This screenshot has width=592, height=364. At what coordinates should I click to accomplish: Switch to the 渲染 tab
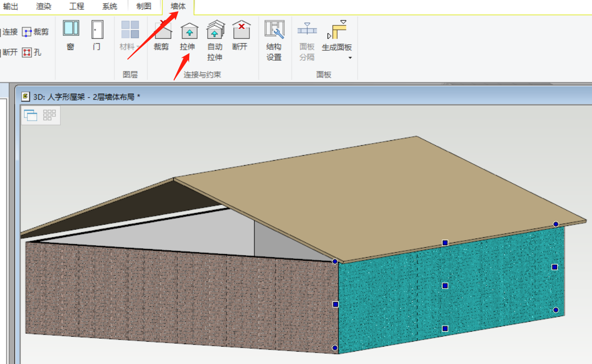click(44, 6)
